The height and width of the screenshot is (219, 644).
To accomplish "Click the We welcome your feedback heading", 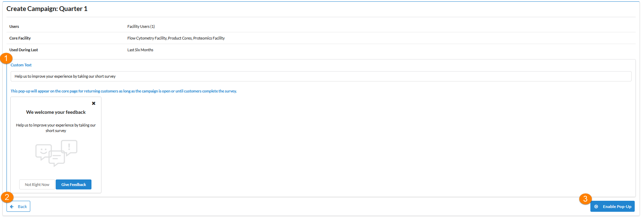I will coord(56,112).
